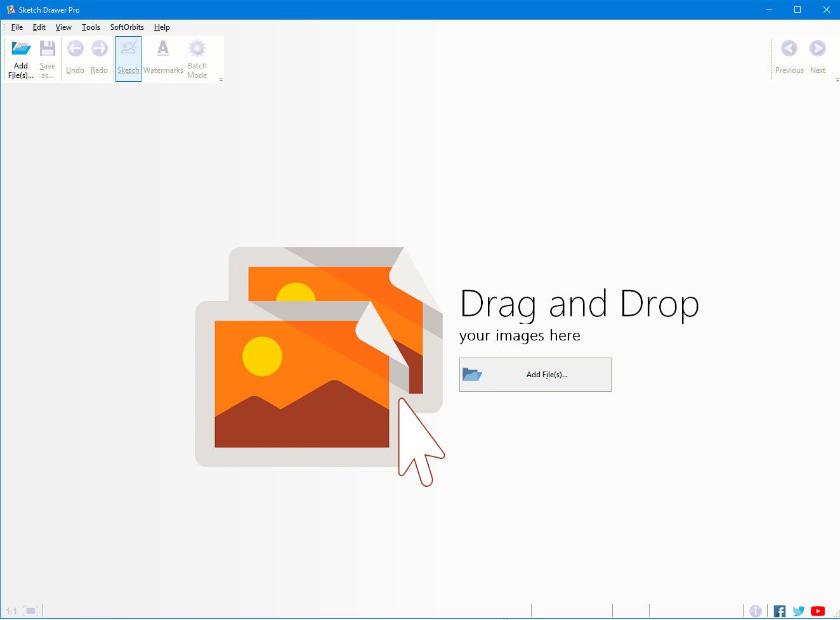
Task: Open the SoftOrbits menu
Action: click(126, 27)
